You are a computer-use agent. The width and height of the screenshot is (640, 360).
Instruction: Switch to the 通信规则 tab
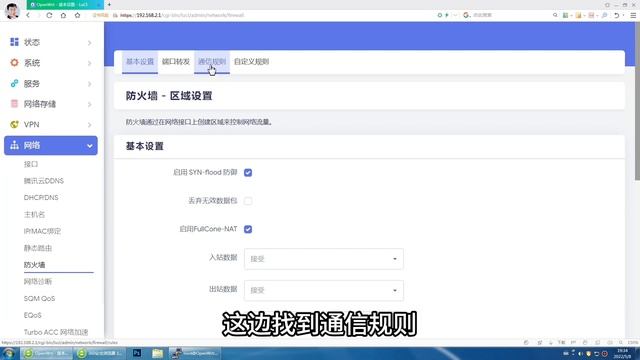[212, 62]
